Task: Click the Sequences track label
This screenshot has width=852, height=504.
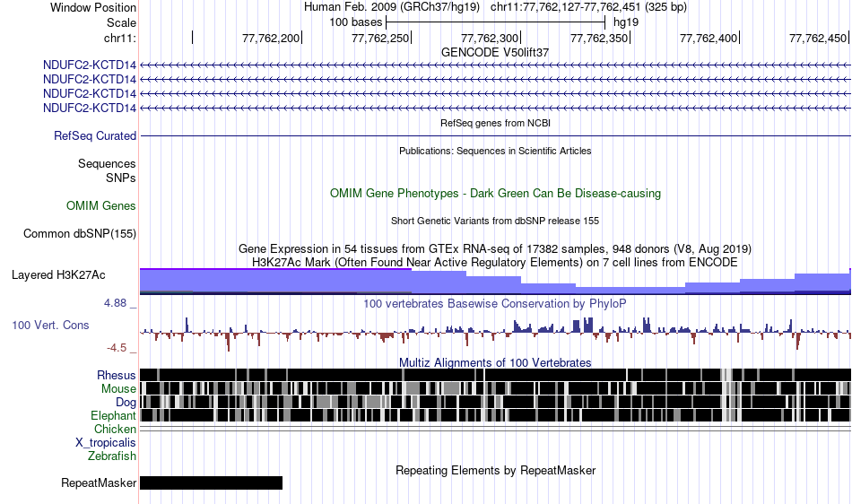Action: pos(107,163)
